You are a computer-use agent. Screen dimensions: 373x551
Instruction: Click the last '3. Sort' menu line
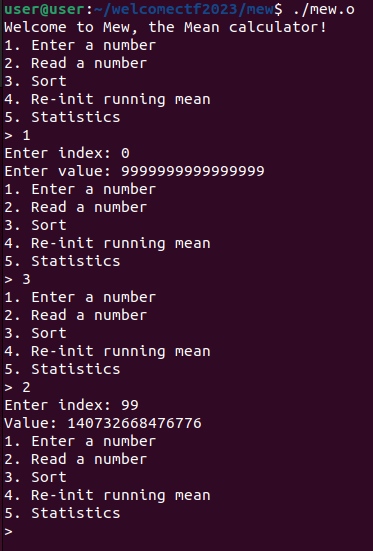[36, 477]
